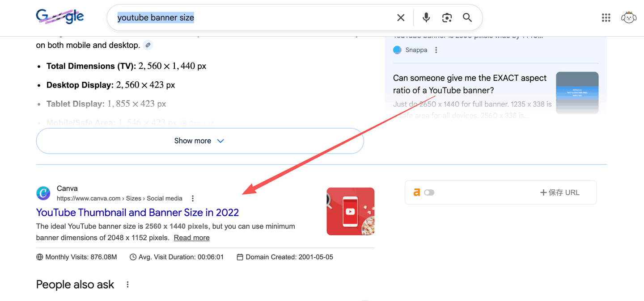Start voice search with microphone icon

click(426, 17)
